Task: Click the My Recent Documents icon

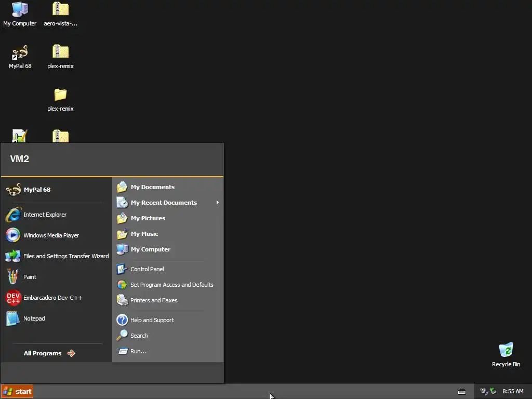Action: (x=122, y=203)
